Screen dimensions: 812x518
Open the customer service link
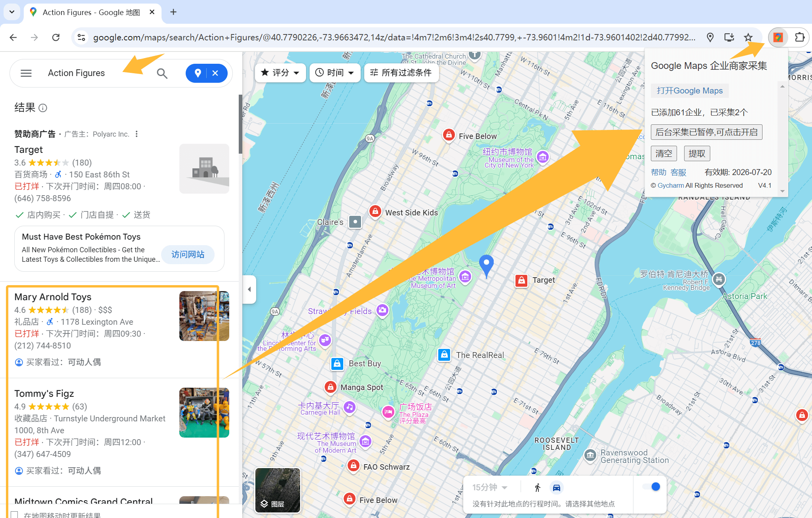click(x=679, y=172)
